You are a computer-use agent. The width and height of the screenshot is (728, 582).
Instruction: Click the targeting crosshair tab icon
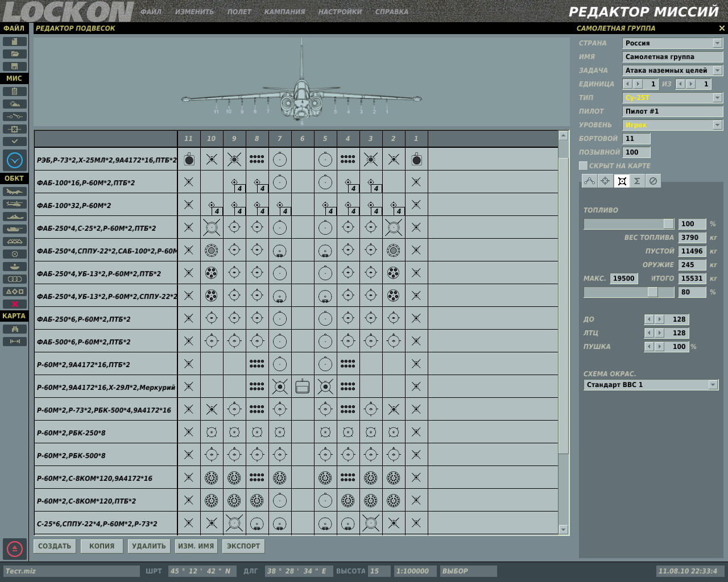[x=605, y=181]
